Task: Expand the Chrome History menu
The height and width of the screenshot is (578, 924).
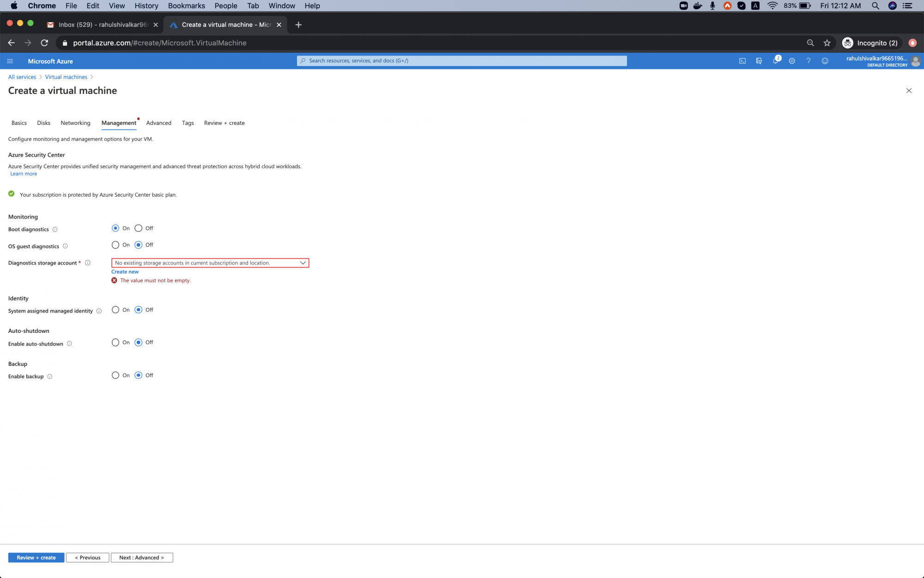Action: 146,6
